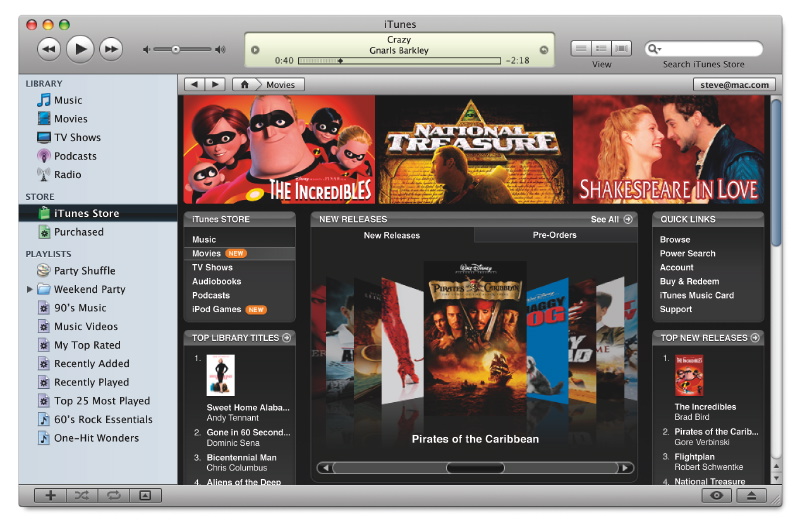Adjust the volume slider knob
The width and height of the screenshot is (800, 526).
[176, 49]
